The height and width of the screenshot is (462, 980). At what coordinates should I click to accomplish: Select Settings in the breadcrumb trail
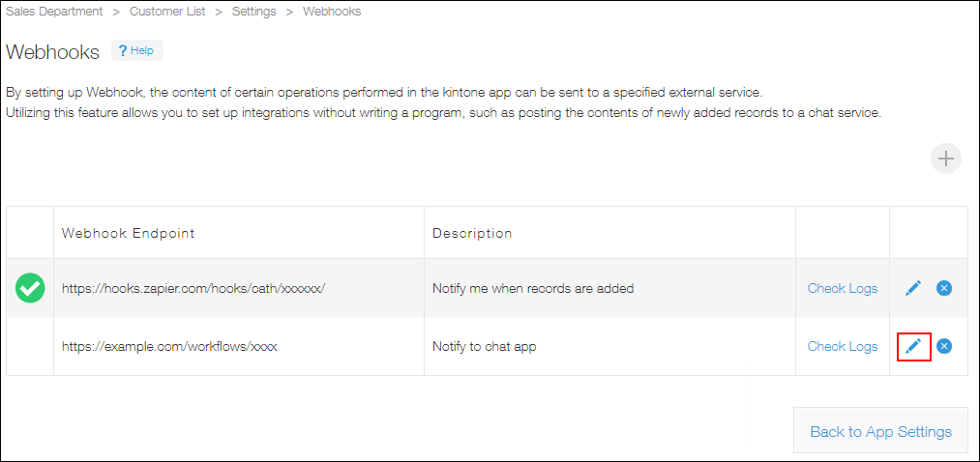pos(253,12)
